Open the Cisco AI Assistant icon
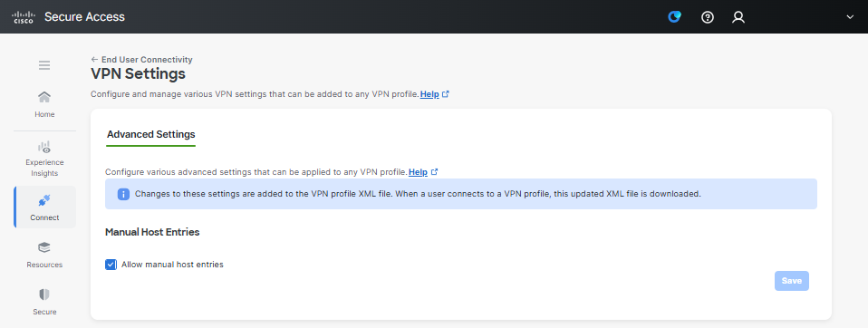 674,17
